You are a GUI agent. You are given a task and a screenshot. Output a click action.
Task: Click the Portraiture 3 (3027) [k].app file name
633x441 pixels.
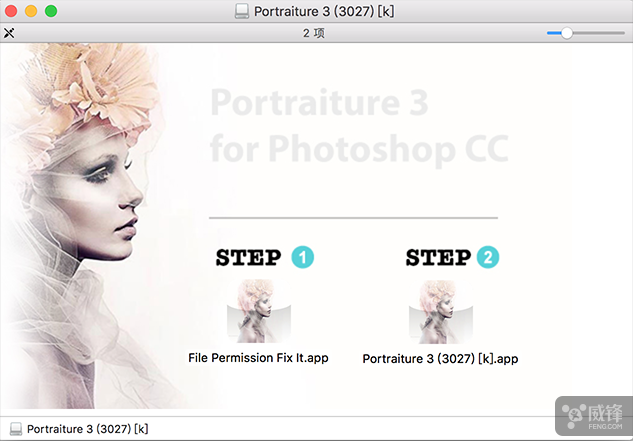(x=440, y=358)
